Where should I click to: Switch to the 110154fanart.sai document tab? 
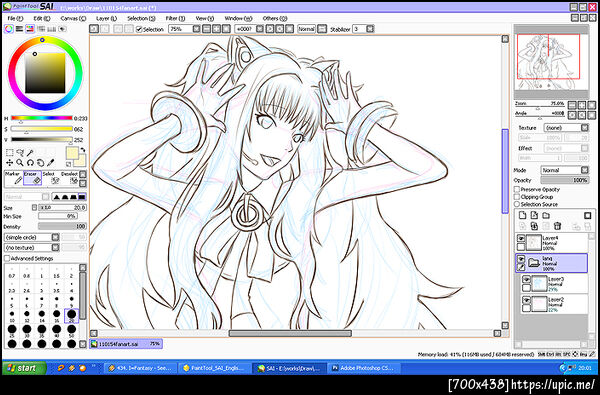[126, 344]
